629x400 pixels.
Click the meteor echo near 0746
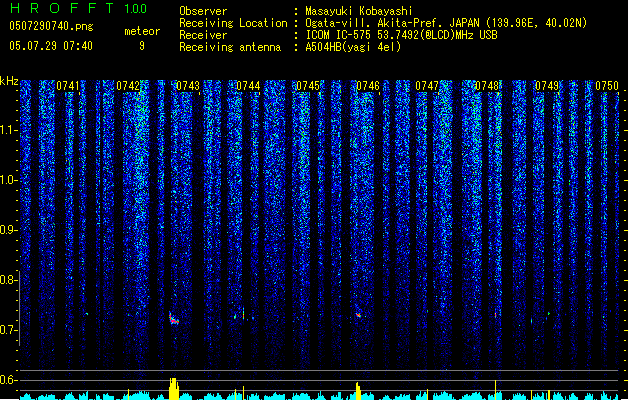click(358, 315)
